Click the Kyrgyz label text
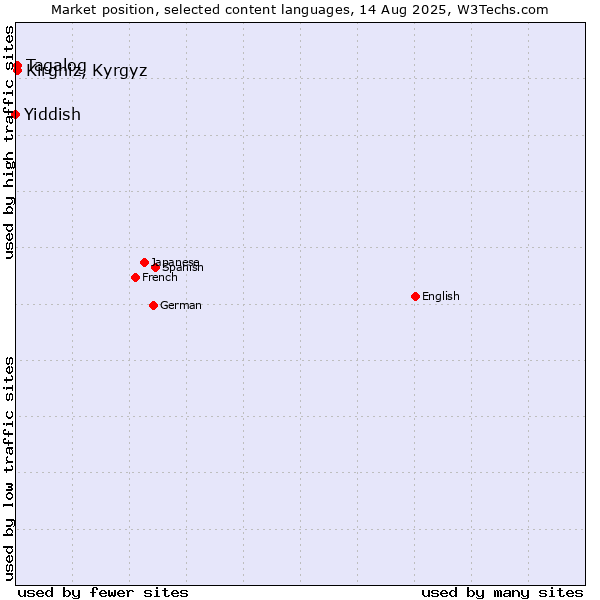Image resolution: width=600 pixels, height=600 pixels. [x=120, y=71]
